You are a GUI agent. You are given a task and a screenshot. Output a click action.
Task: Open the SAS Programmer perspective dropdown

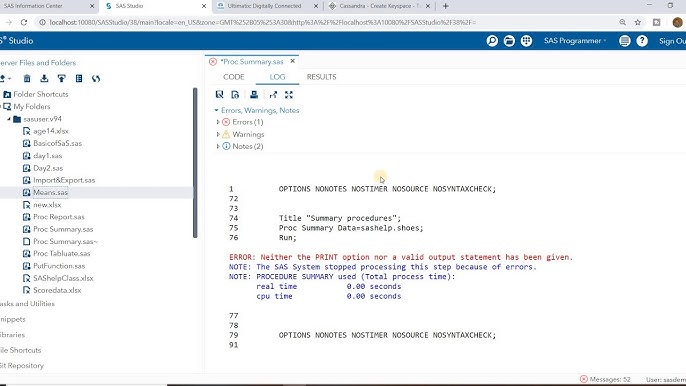575,41
